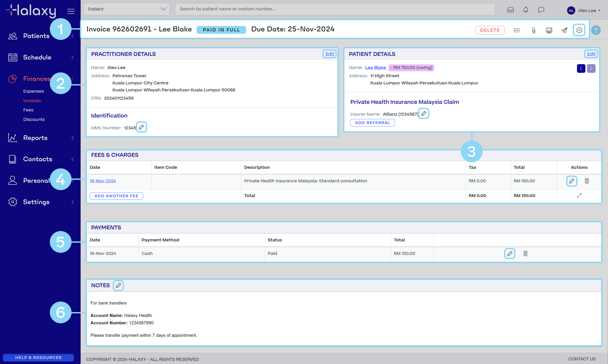The width and height of the screenshot is (608, 364).
Task: Select Fees under Finances
Action: (28, 110)
